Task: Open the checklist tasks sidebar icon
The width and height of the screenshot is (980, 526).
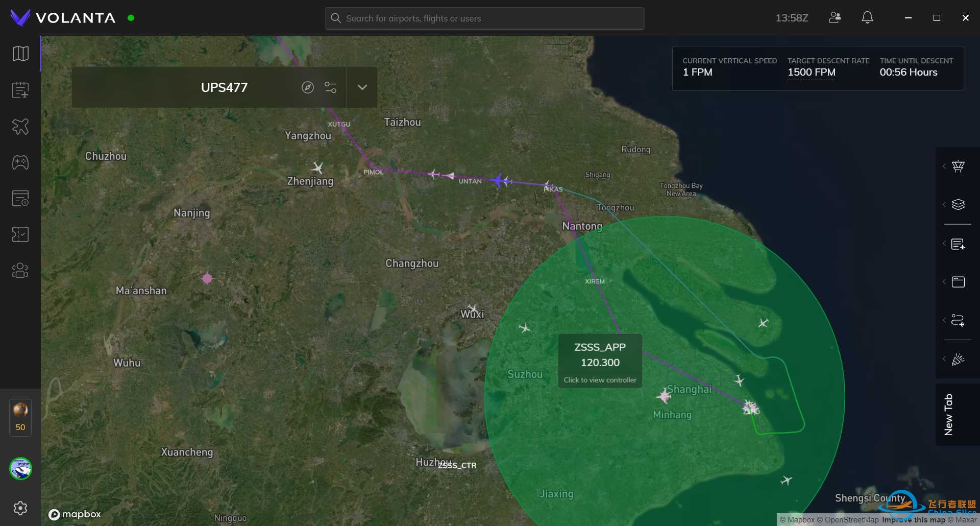Action: (20, 234)
